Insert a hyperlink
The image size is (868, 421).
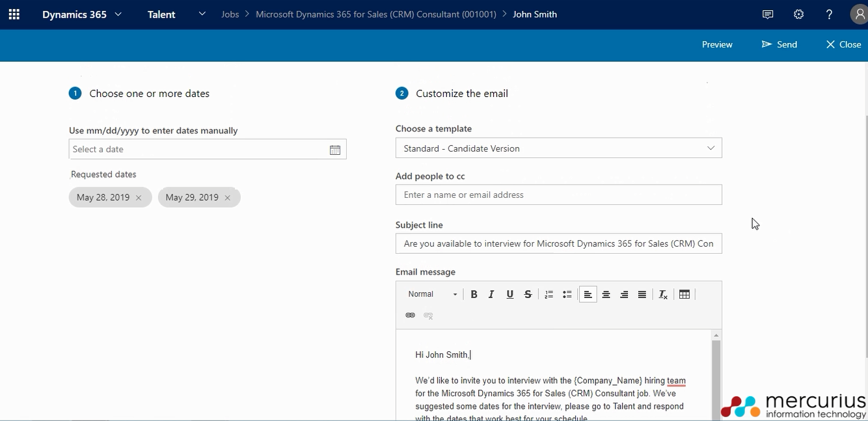pyautogui.click(x=410, y=316)
